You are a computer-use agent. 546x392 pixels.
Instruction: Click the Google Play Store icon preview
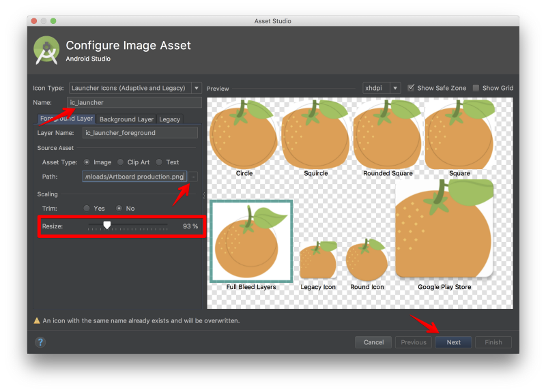point(444,228)
